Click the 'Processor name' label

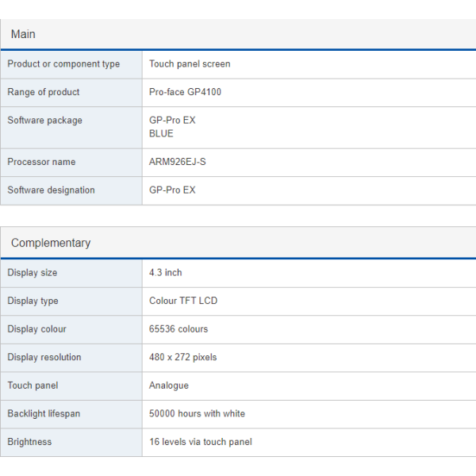tap(41, 162)
